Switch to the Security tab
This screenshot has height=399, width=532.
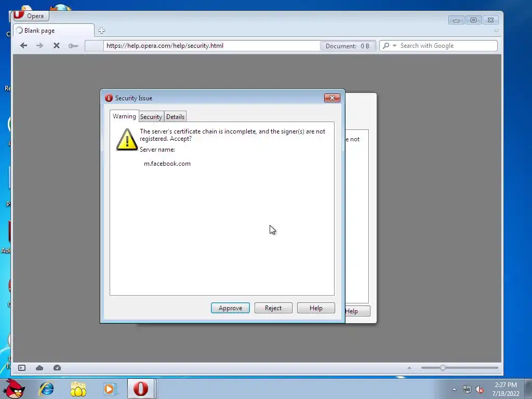pos(151,117)
